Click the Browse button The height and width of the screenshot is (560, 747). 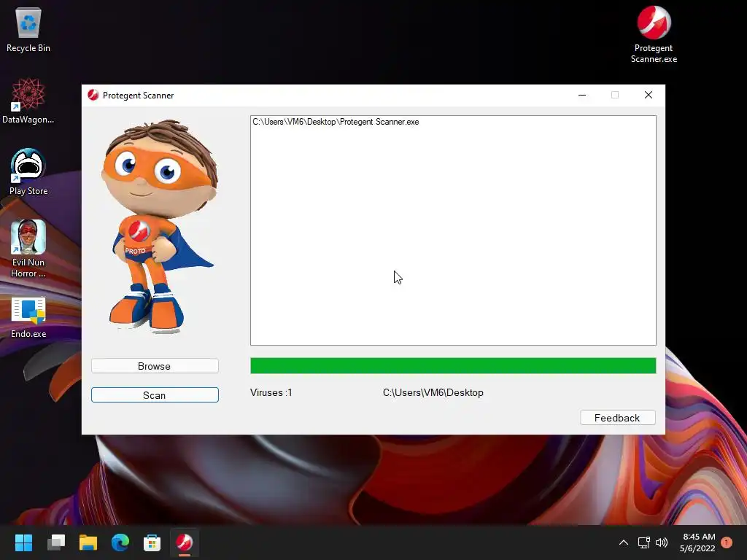(155, 366)
